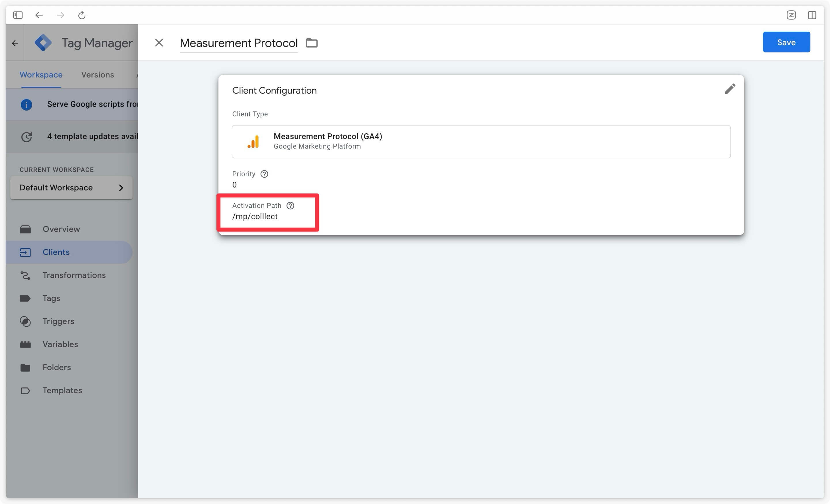Click the Tag Manager back arrow
830x504 pixels.
coord(15,43)
